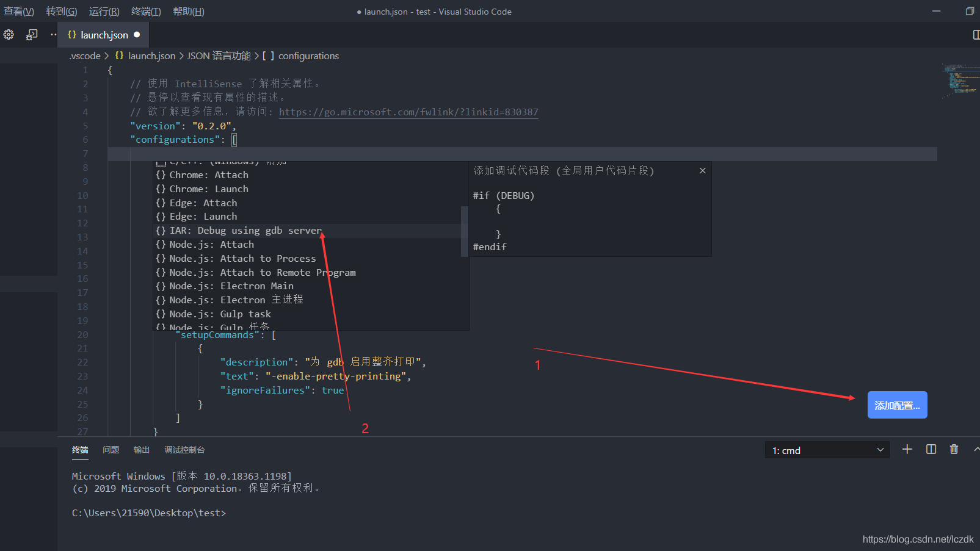Switch to the 调试控制台 panel tab
Viewport: 980px width, 551px height.
pos(184,450)
